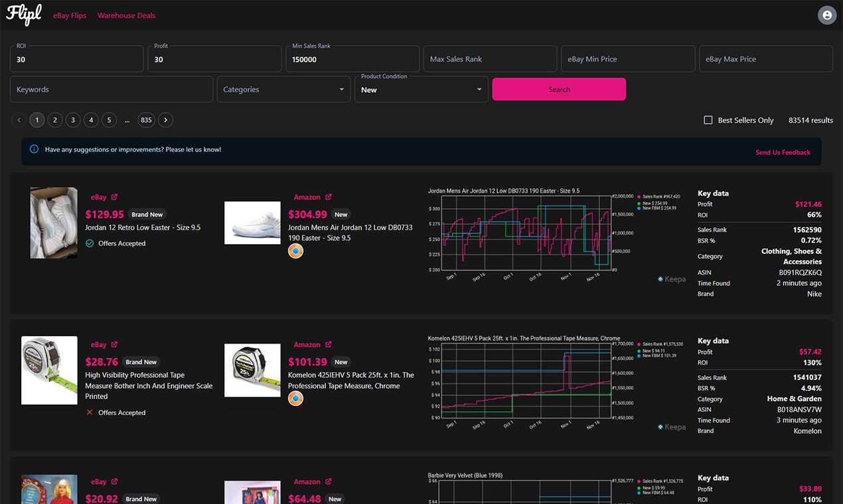Open eBay Barbie product thumbnail
The width and height of the screenshot is (843, 504).
[x=49, y=489]
